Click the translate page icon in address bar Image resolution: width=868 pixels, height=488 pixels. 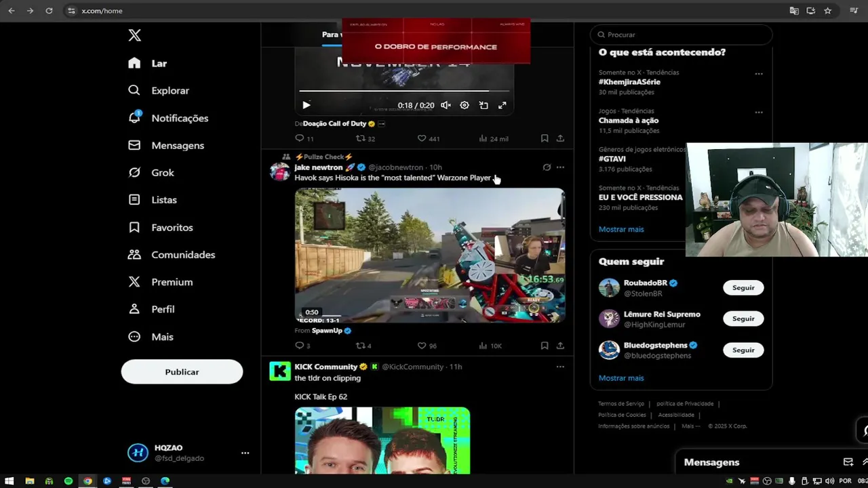pos(794,11)
